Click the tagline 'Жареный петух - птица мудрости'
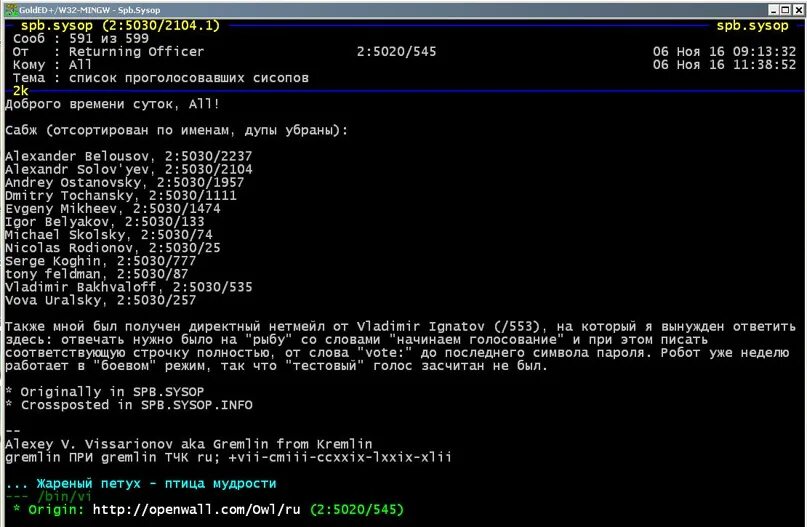Viewport: 807px width, 527px height. [x=156, y=483]
